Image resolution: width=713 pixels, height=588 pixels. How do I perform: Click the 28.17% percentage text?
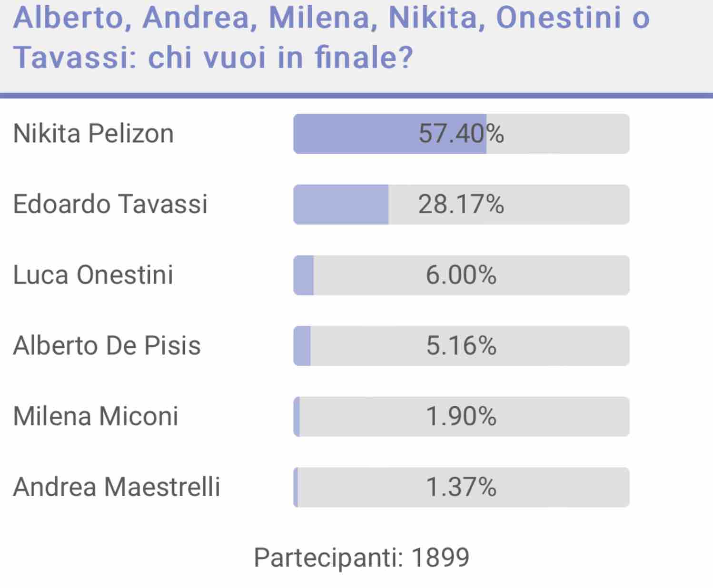pos(461,205)
